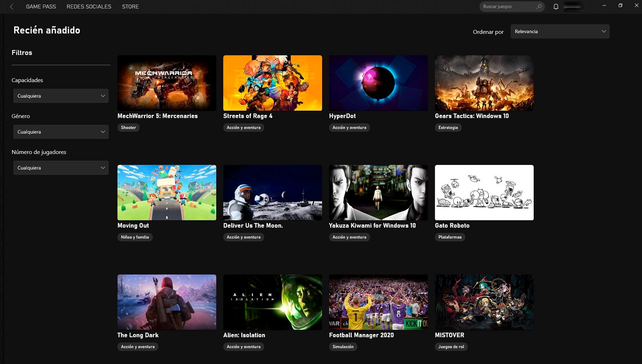Open the notifications bell
This screenshot has height=364, width=642.
point(556,7)
